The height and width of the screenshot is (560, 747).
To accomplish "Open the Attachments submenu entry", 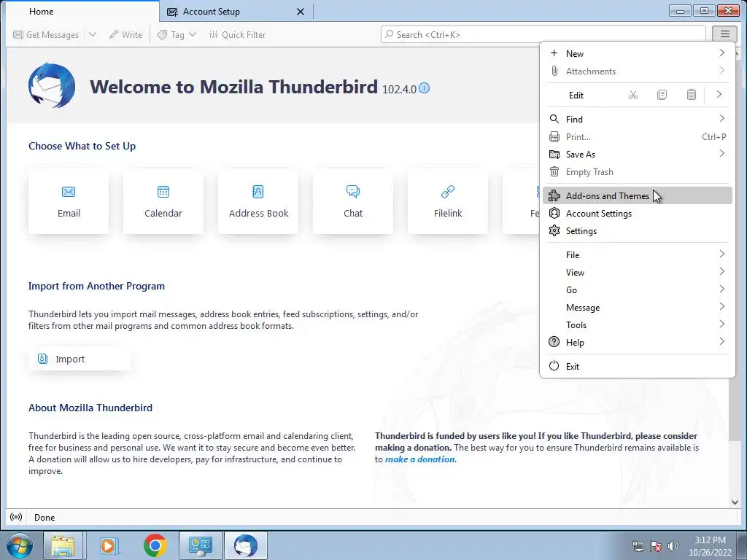I will click(637, 71).
